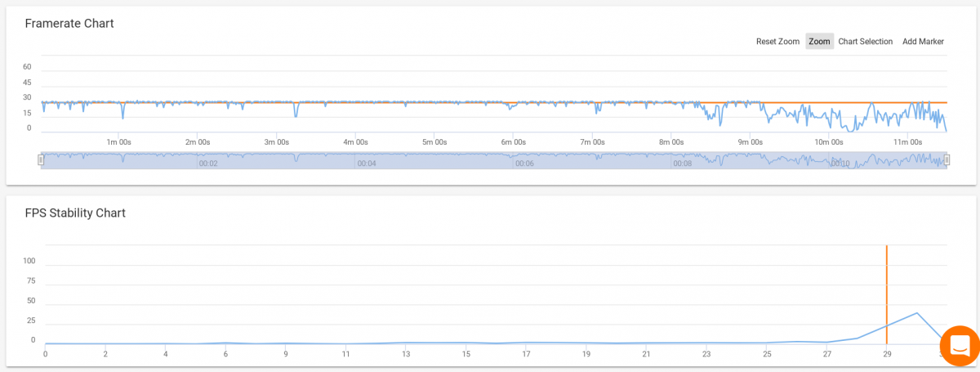This screenshot has width=980, height=372.
Task: Click the 00:02 label in navigator
Action: coord(208,164)
